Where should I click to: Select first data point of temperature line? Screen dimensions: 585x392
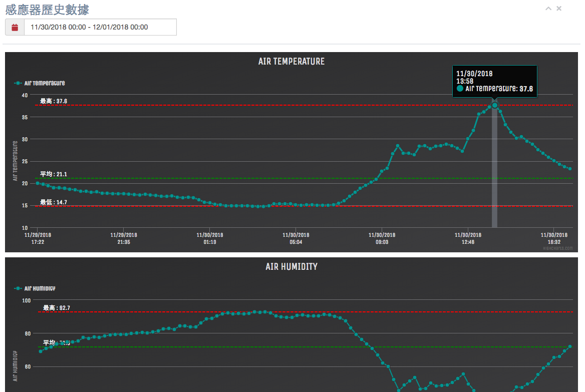coord(38,183)
